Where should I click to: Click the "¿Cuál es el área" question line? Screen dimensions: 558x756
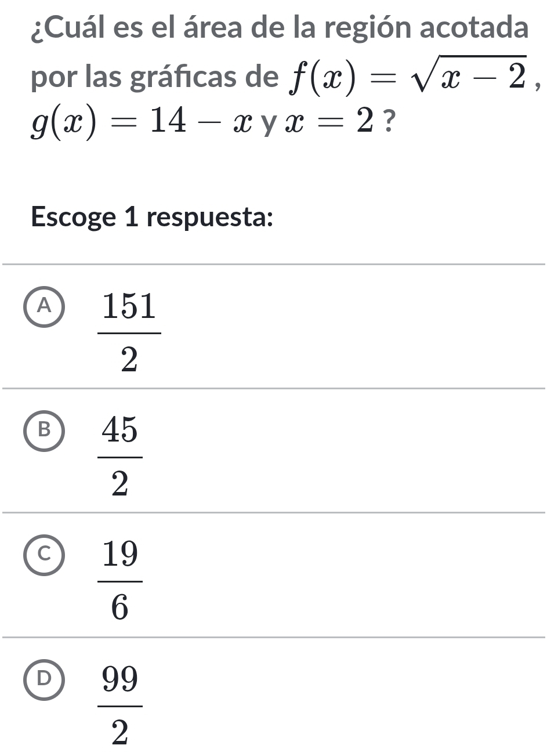pos(279,28)
